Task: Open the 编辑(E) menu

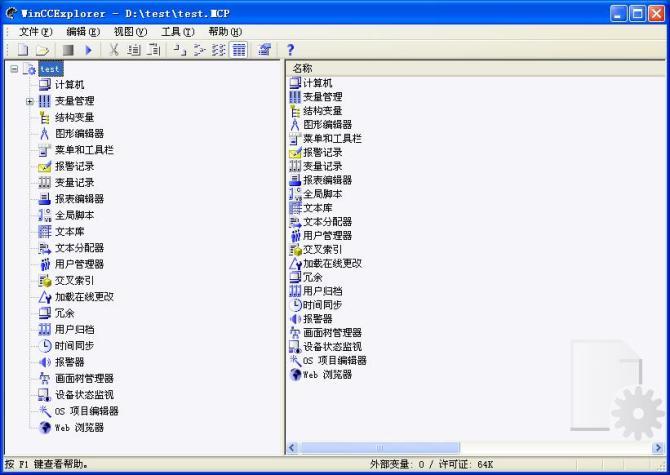Action: (83, 32)
